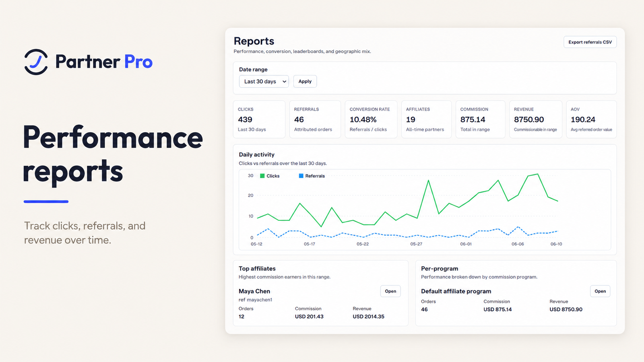Image resolution: width=644 pixels, height=362 pixels.
Task: Click the date range dropdown chevron
Action: point(284,82)
